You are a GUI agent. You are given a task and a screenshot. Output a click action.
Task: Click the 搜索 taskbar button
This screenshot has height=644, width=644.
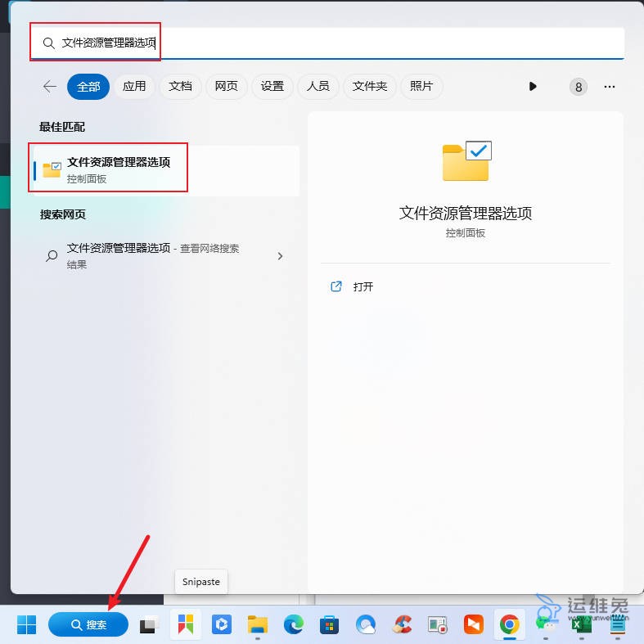[88, 624]
